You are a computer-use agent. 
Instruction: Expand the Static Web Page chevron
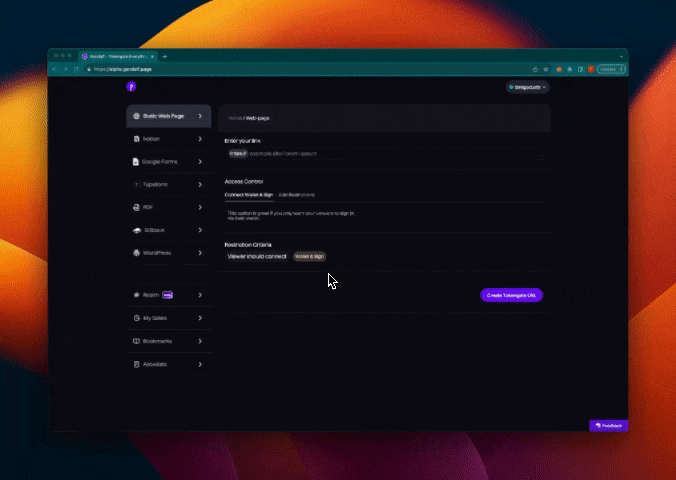[x=200, y=116]
